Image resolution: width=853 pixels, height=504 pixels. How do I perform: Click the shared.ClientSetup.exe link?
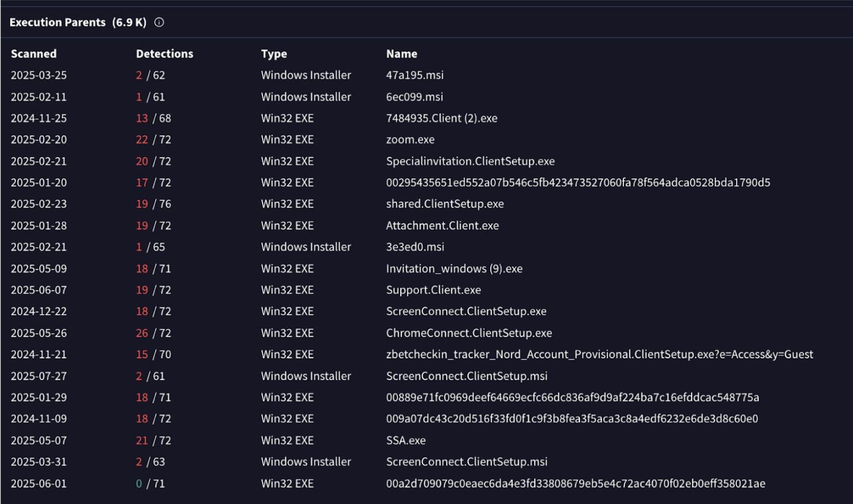coord(445,204)
